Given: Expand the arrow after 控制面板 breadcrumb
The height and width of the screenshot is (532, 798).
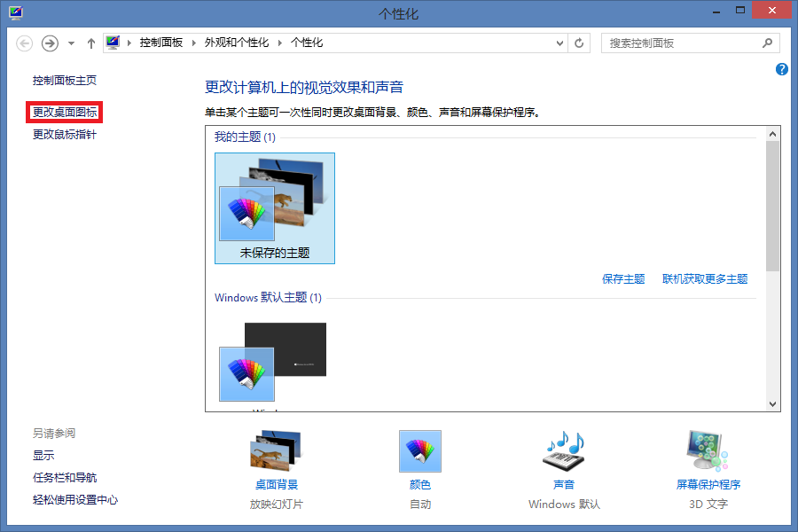Looking at the screenshot, I should click(x=194, y=43).
